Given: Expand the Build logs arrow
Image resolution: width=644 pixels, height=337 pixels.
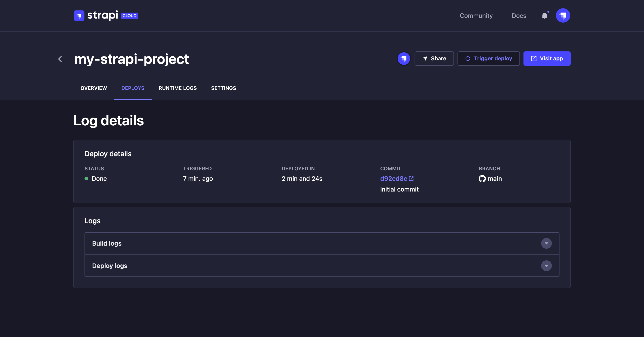Looking at the screenshot, I should click(x=546, y=243).
